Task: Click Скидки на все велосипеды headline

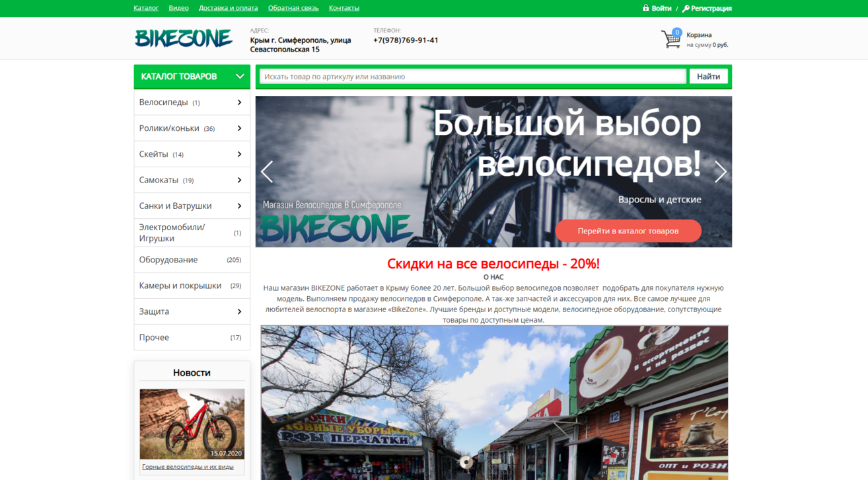Action: coord(493,264)
